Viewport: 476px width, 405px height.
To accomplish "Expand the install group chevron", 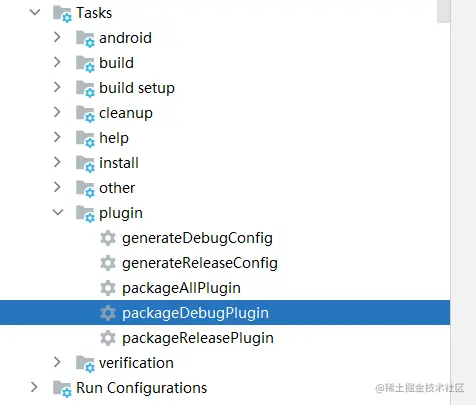I will [57, 162].
